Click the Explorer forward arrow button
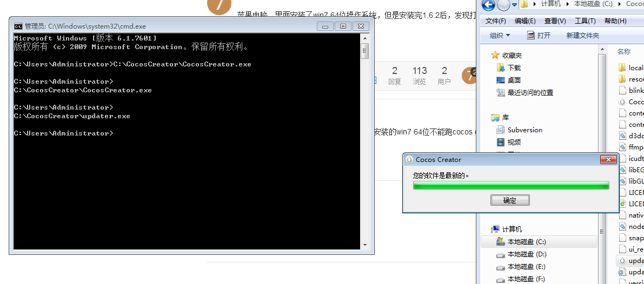This screenshot has height=284, width=644. point(503,5)
